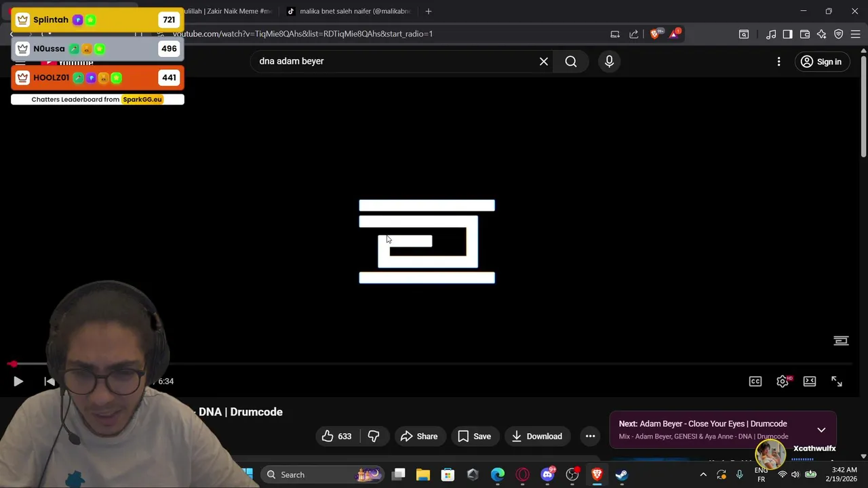Image resolution: width=868 pixels, height=488 pixels.
Task: Open Steam from taskbar
Action: pyautogui.click(x=621, y=474)
